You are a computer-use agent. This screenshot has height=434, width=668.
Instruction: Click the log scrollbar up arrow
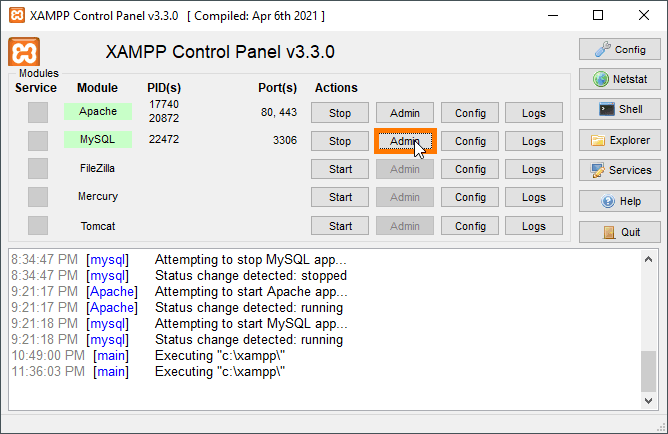tap(648, 259)
